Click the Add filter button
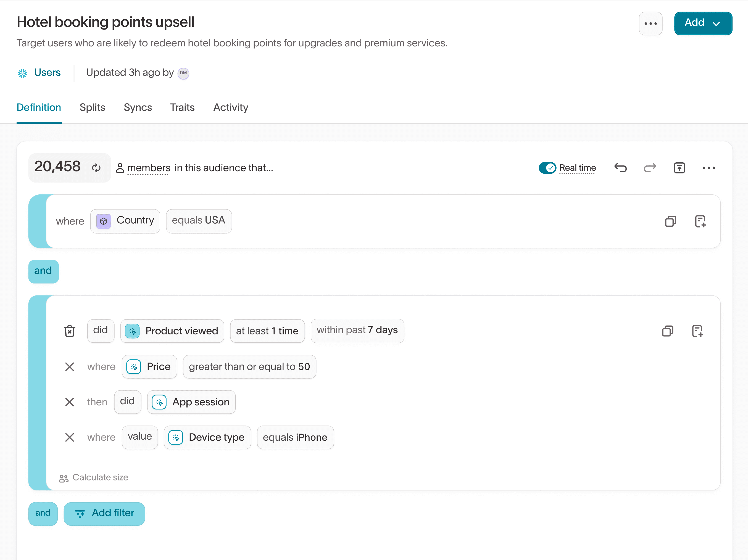This screenshot has height=560, width=748. [104, 513]
